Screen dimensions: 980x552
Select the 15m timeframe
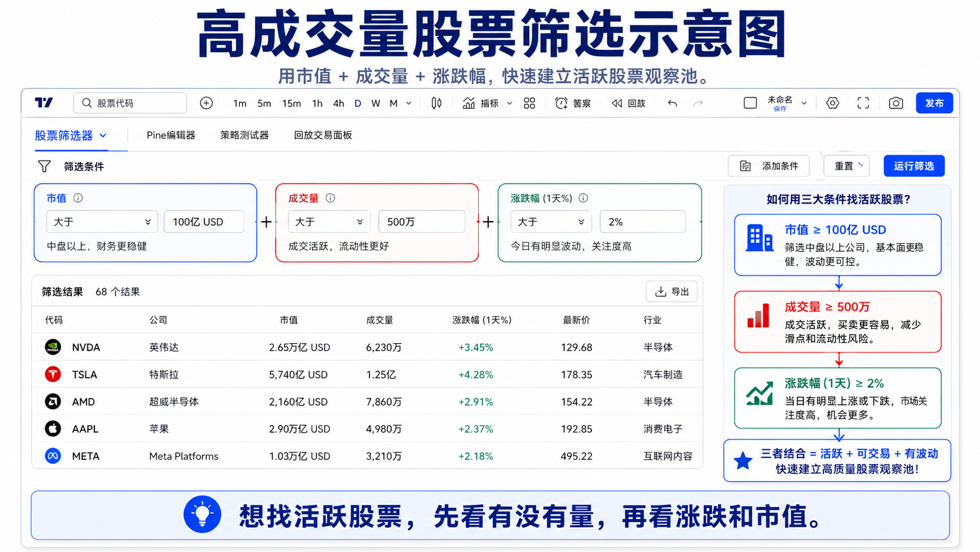pyautogui.click(x=291, y=103)
